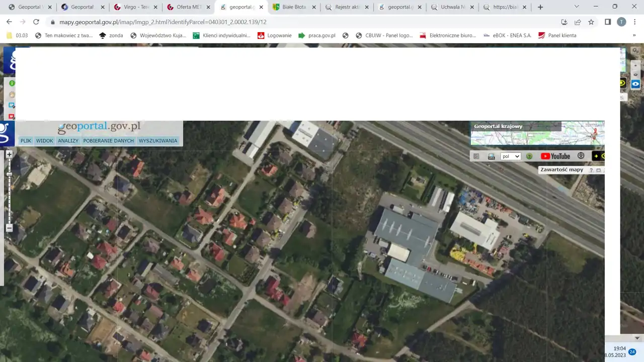The height and width of the screenshot is (362, 644).
Task: Click the WYSZUKIWANIA menu button
Action: click(158, 141)
